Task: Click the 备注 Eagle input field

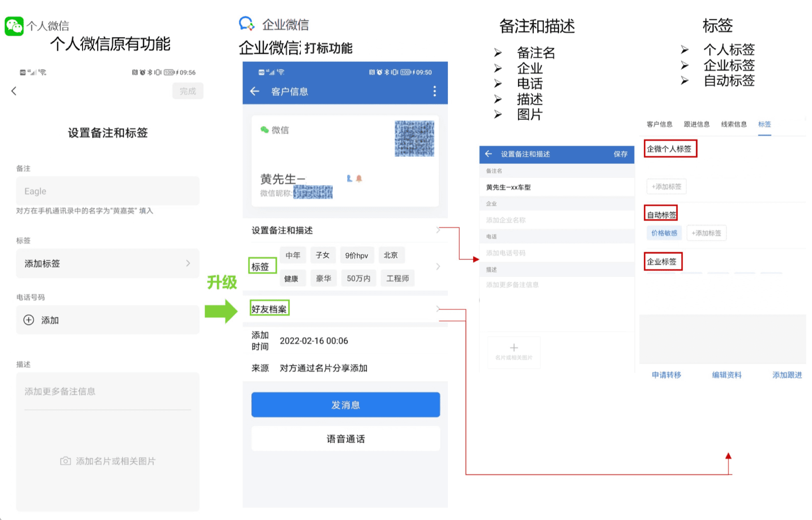Action: tap(108, 191)
